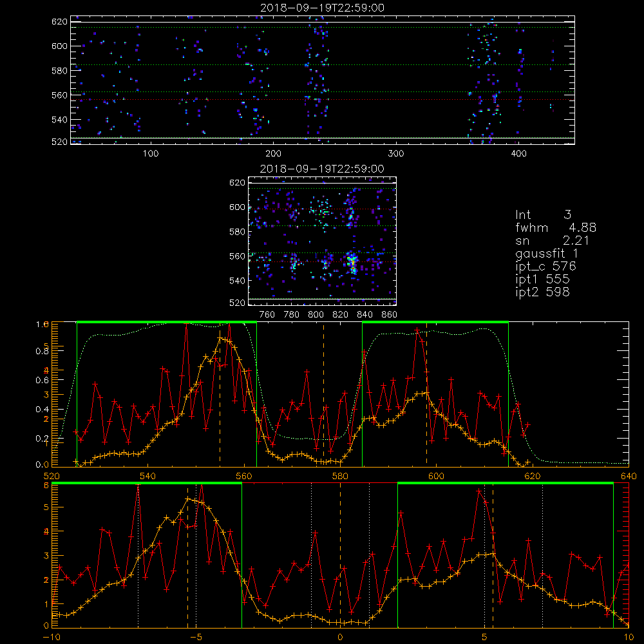
Task: Click x-axis label -10 on bottom plot
Action: (x=52, y=637)
